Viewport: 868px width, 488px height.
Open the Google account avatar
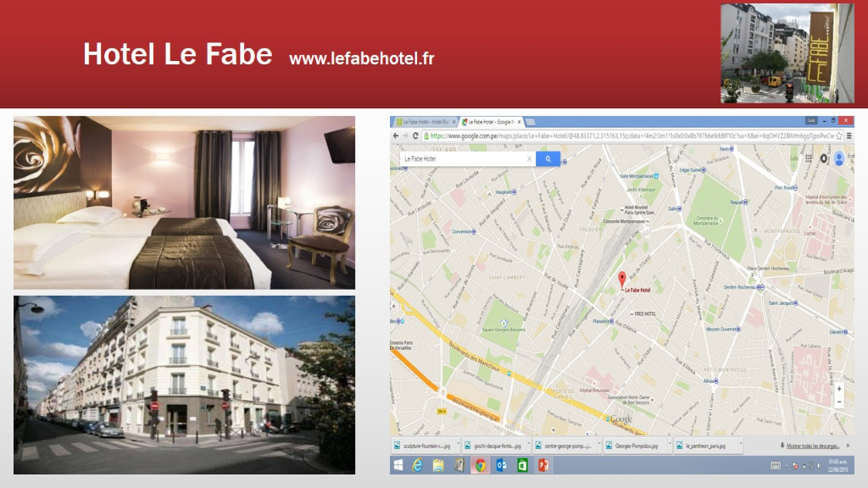pyautogui.click(x=839, y=158)
